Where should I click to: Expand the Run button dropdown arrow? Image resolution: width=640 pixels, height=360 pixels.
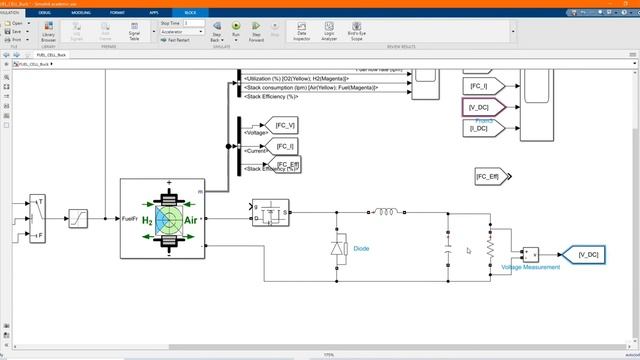(x=236, y=40)
